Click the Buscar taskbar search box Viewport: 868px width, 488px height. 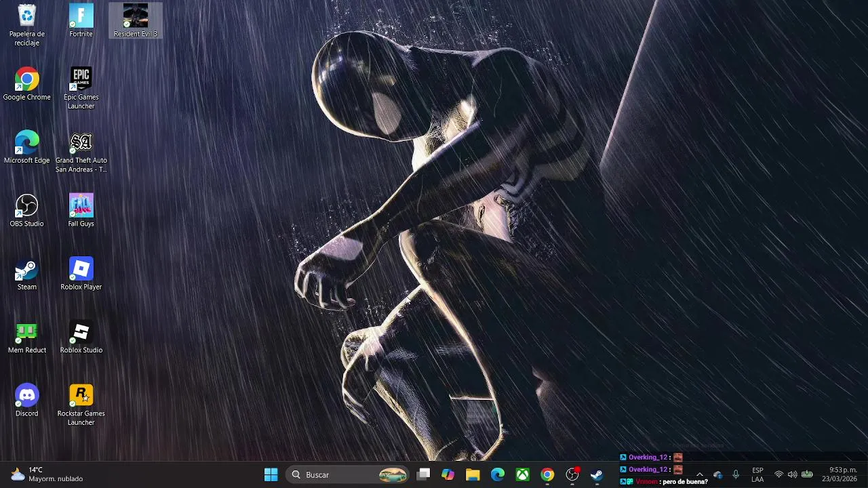(x=348, y=474)
